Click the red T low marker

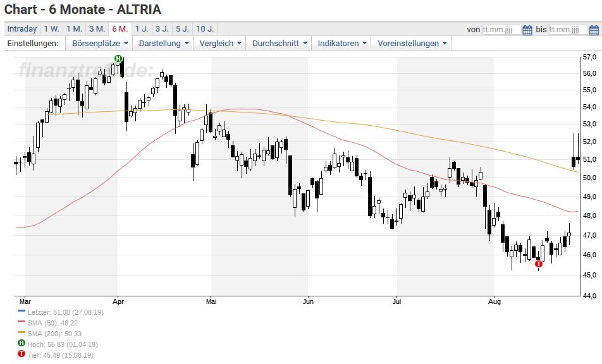(x=539, y=264)
